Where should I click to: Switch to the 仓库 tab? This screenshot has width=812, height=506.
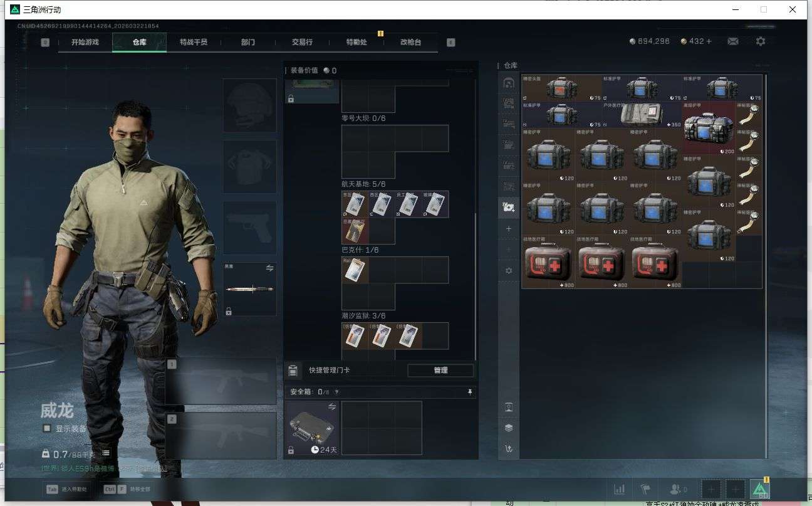point(139,42)
